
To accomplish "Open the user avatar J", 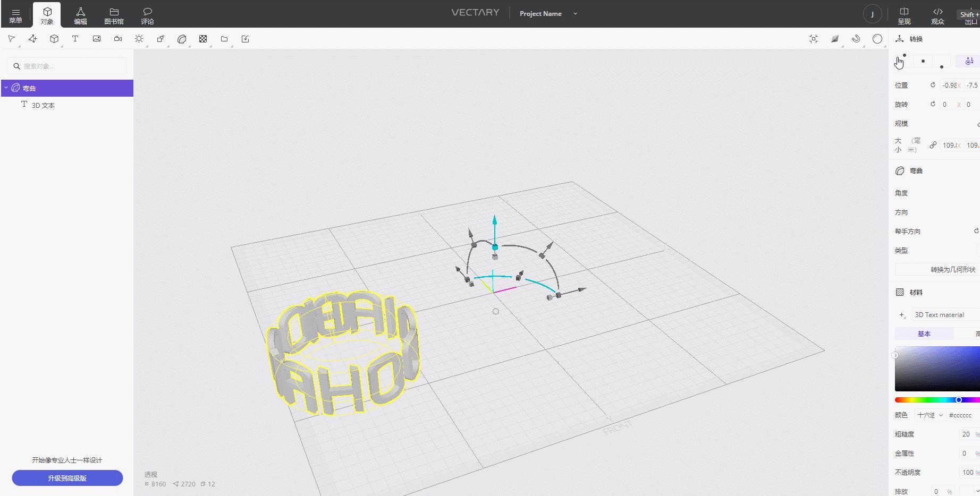I will [872, 14].
